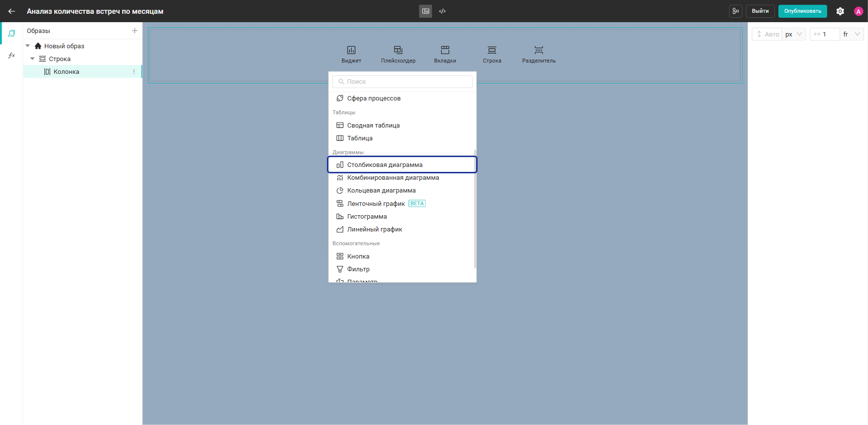Screen dimensions: 868x425
Task: Collapse the Строка tree node
Action: tap(32, 59)
